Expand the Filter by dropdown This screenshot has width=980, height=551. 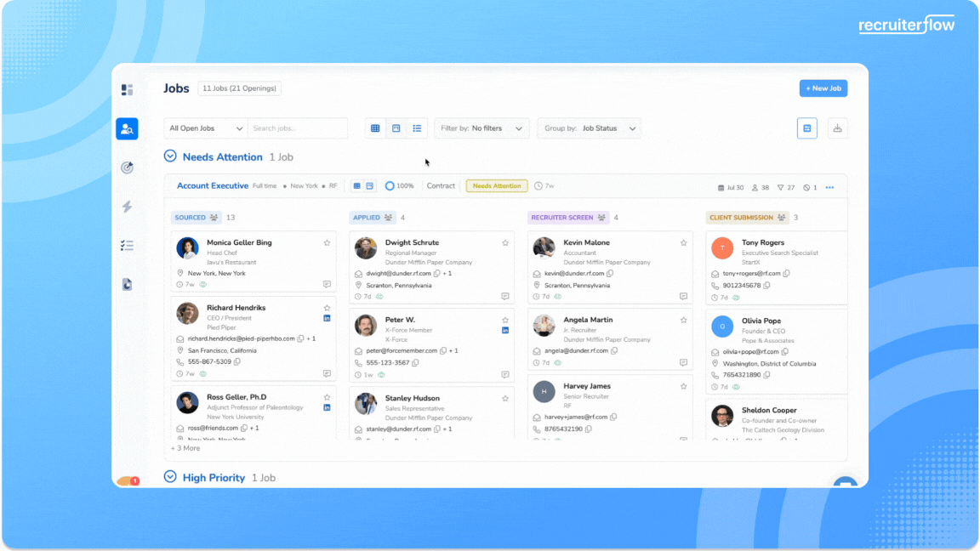[x=481, y=128]
